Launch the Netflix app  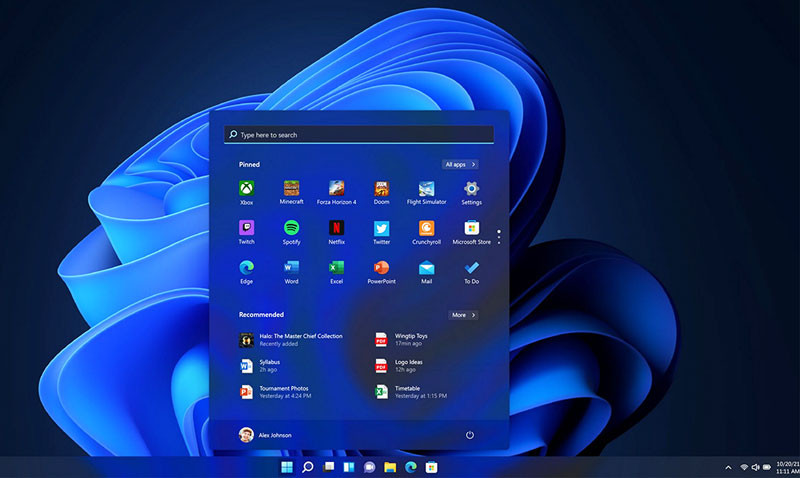[x=337, y=229]
